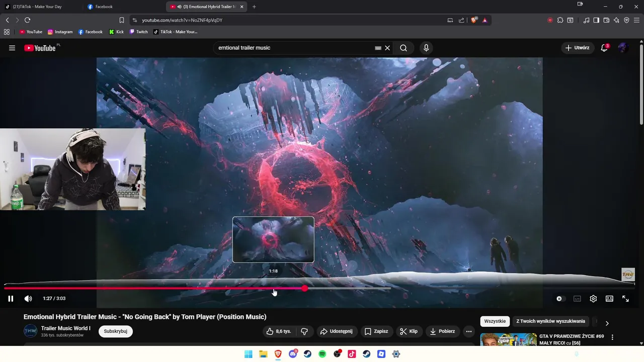Open options for GTA V recommended video
Screen dimensions: 644x362
(612, 337)
